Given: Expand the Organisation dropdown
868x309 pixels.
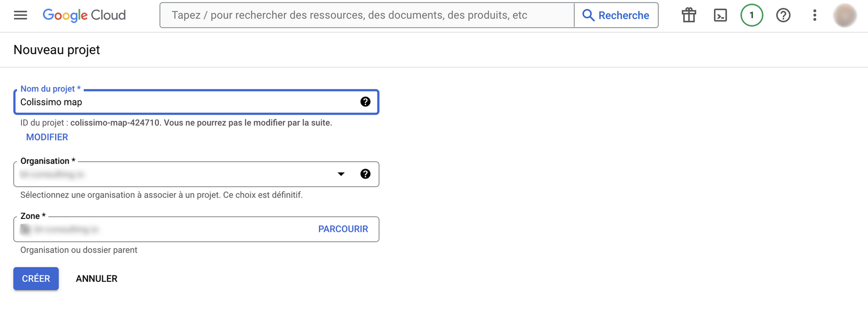Looking at the screenshot, I should (x=341, y=174).
